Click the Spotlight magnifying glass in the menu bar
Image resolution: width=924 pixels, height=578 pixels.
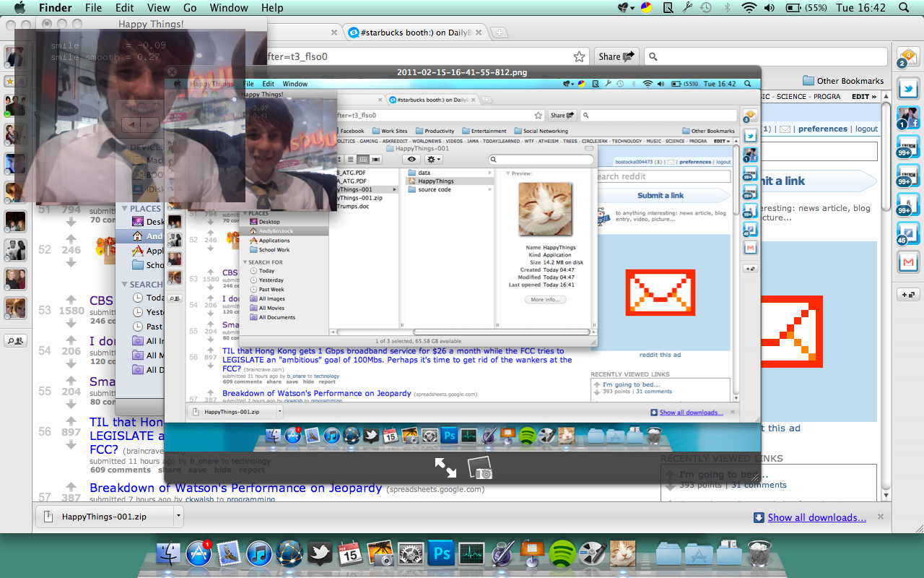click(x=904, y=8)
